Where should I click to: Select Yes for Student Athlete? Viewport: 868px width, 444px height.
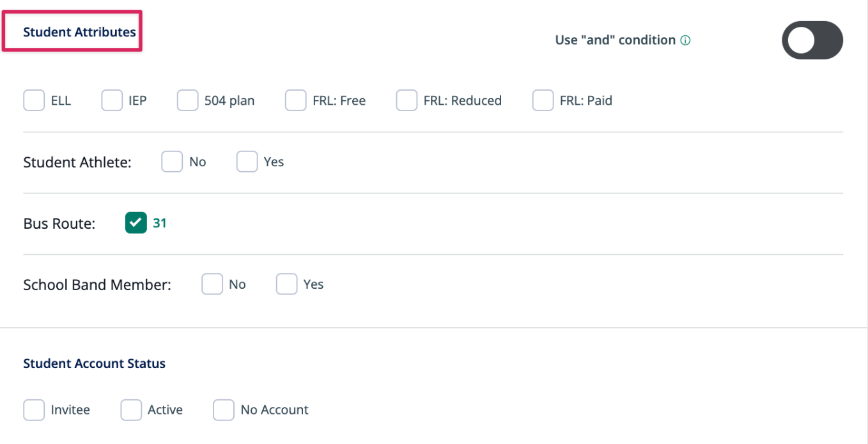click(x=247, y=162)
